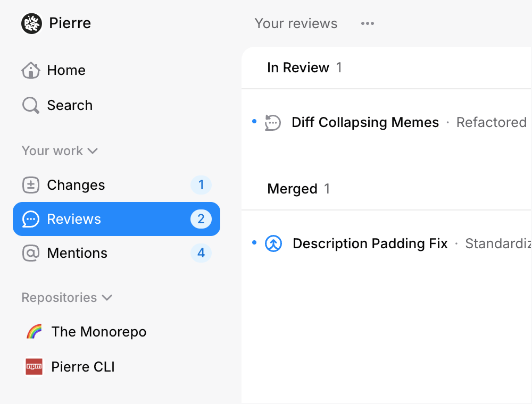Click the Changes count badge
532x404 pixels.
tap(201, 185)
